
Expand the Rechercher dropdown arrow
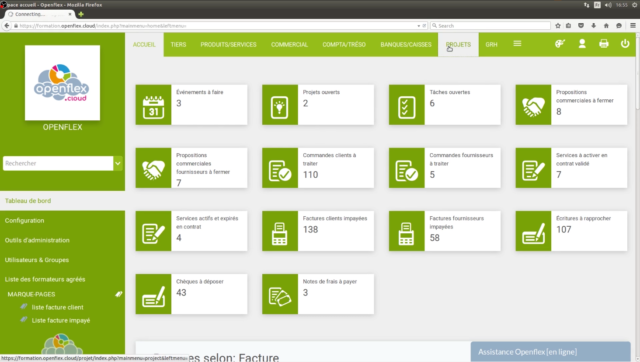tap(118, 163)
